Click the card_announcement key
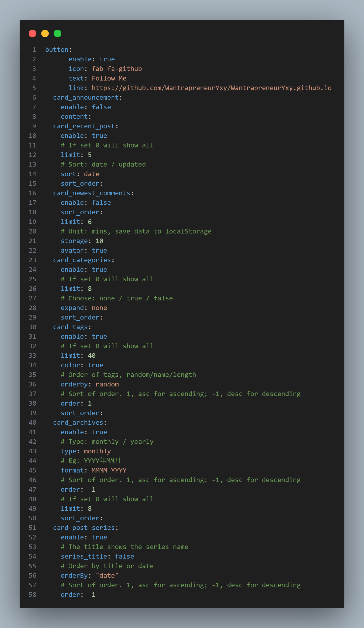The width and height of the screenshot is (364, 628). pyautogui.click(x=86, y=97)
